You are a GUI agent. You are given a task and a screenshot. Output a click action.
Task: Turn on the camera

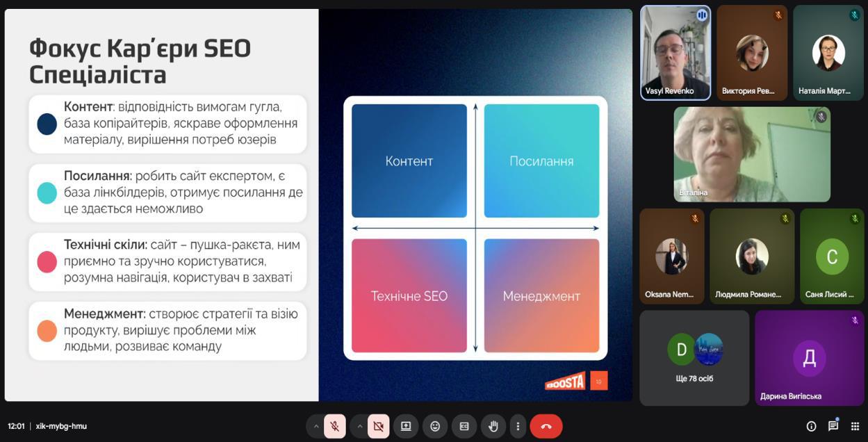pos(378,426)
